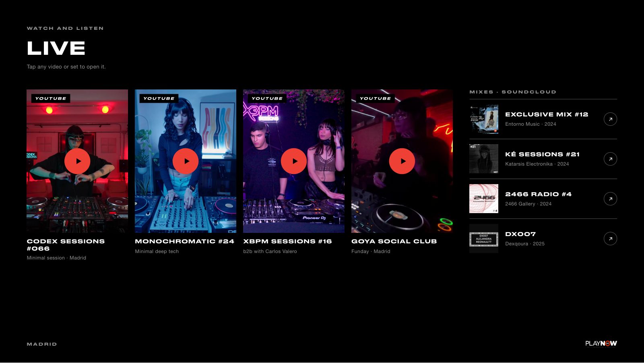Image resolution: width=644 pixels, height=363 pixels.
Task: Click the 2466 Radio #4 cover thumbnail
Action: [x=484, y=199]
